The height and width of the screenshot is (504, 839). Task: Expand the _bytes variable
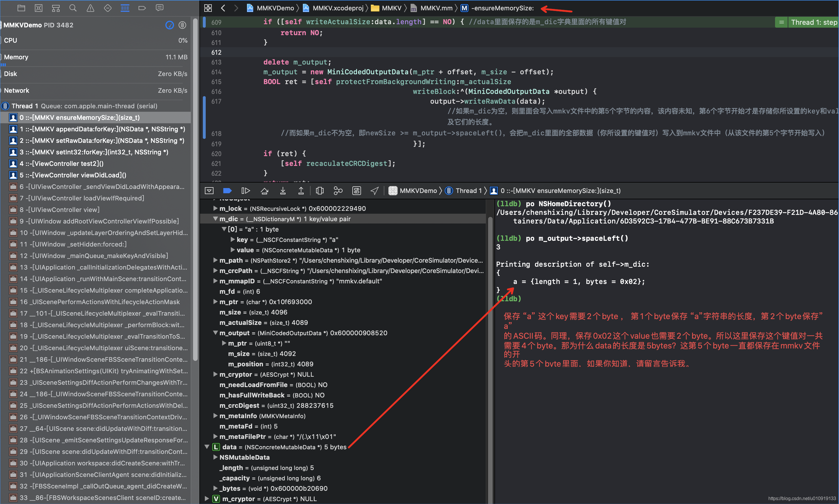click(x=215, y=488)
